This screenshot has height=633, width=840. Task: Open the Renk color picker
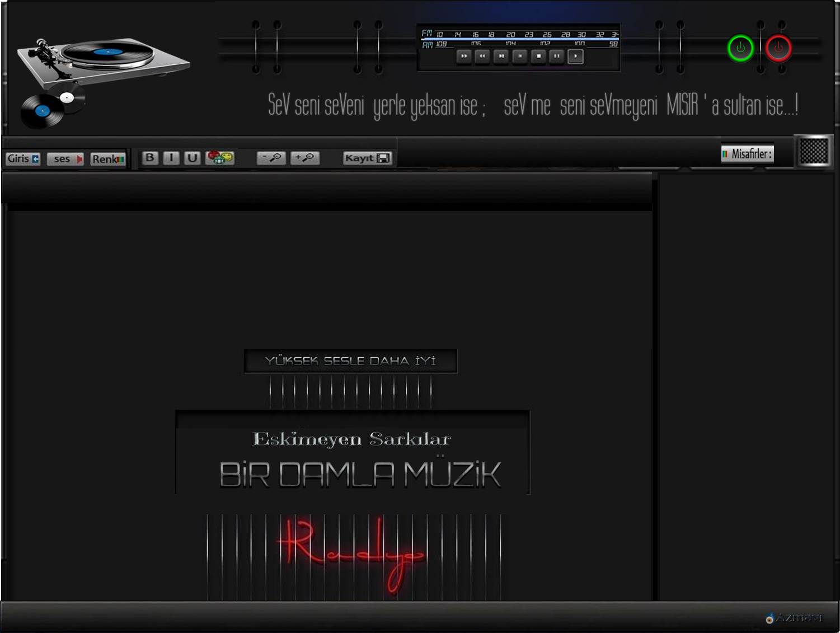(x=108, y=159)
